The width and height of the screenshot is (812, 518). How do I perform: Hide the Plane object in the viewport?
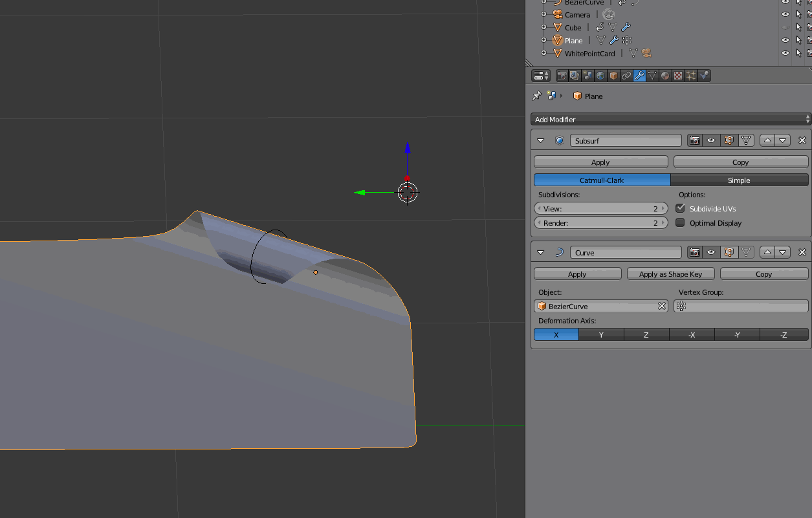(x=785, y=40)
